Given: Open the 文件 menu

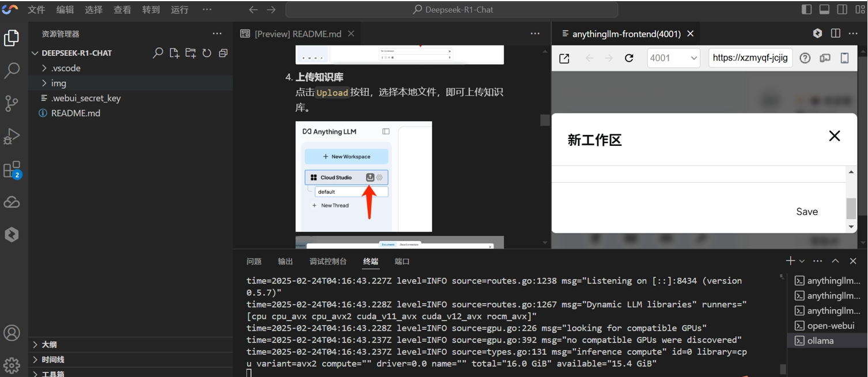Looking at the screenshot, I should (36, 10).
